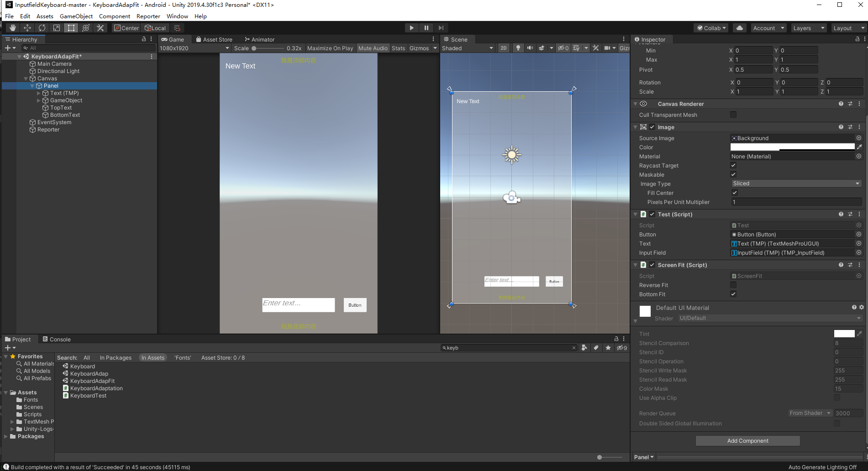Click the Stats button
Screen dimensions: 868x471
[398, 48]
